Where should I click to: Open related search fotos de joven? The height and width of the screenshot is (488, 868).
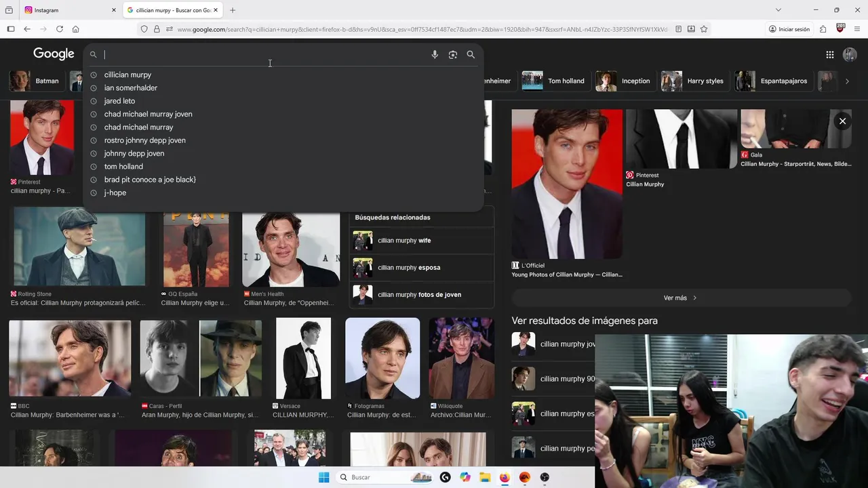[x=422, y=295]
